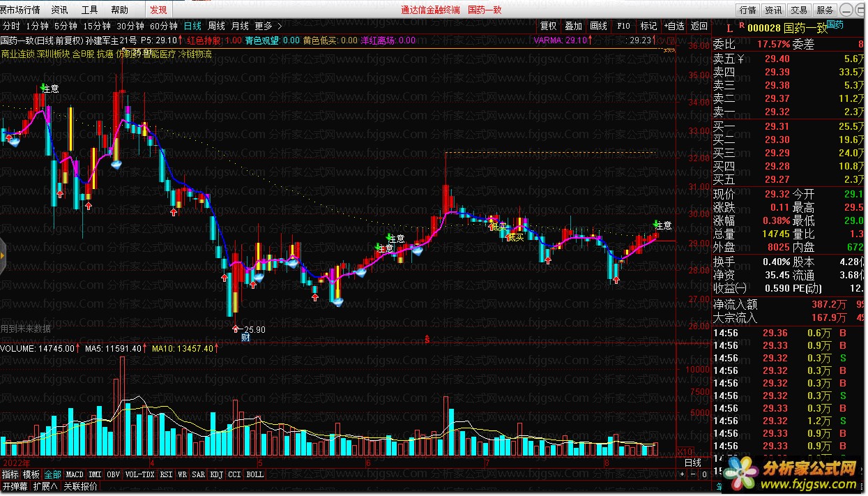Open the 帮助 menu
This screenshot has width=868, height=496.
[x=119, y=10]
